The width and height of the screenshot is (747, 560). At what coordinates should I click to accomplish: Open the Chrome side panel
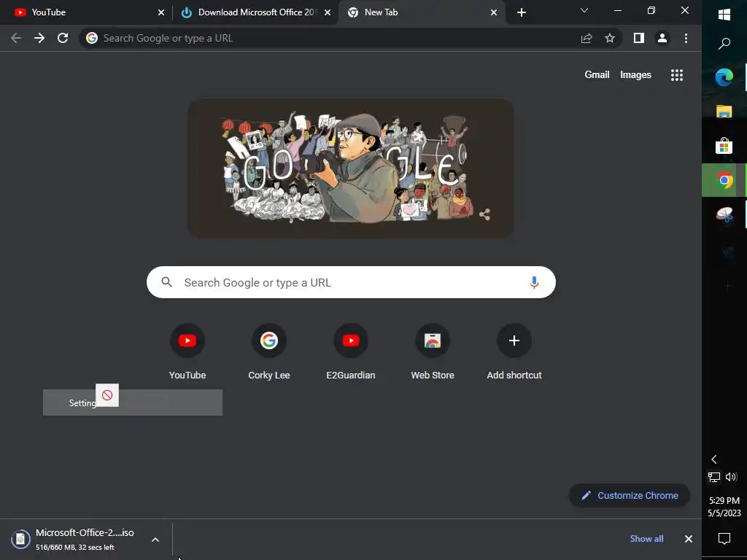click(x=639, y=38)
